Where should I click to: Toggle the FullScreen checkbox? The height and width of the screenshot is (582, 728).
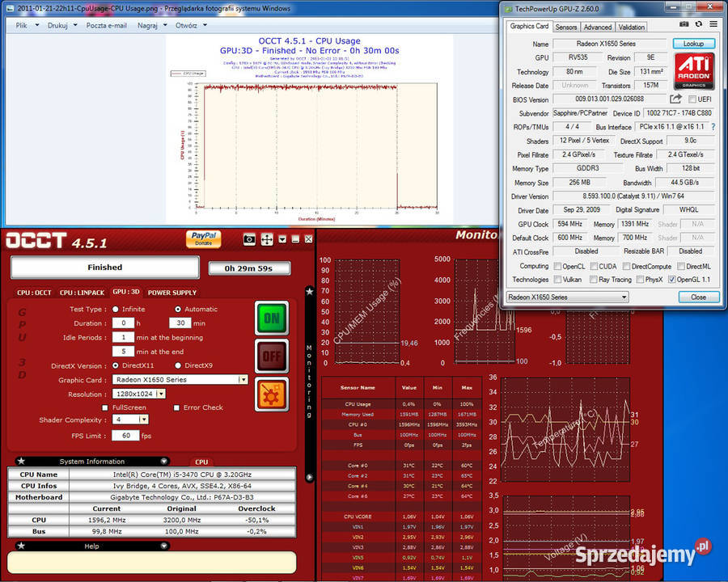(x=105, y=407)
